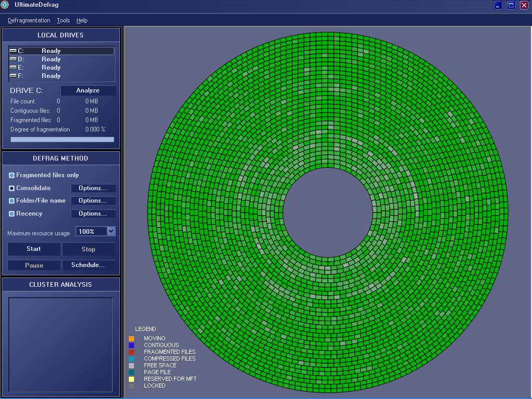Click the yellow Reserved for MFT legend icon

point(131,379)
